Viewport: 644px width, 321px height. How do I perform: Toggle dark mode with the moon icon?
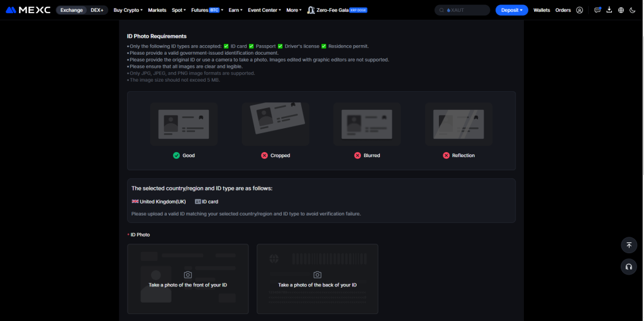[633, 10]
